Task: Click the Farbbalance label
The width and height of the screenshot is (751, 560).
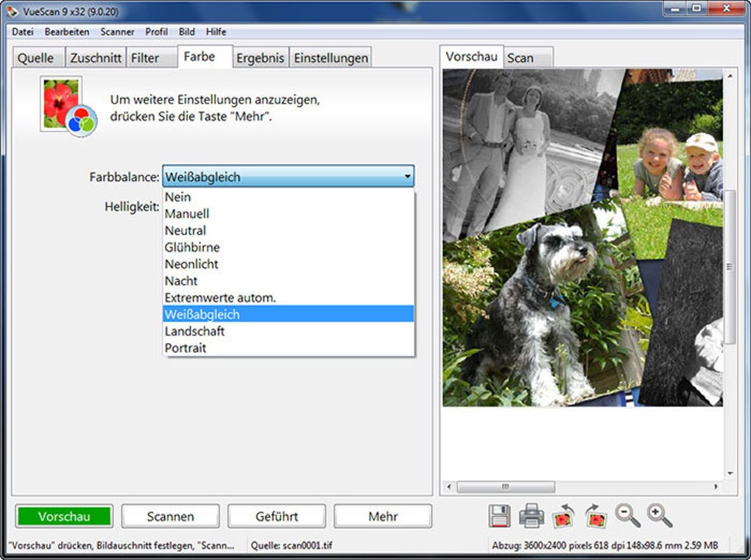Action: [x=124, y=177]
